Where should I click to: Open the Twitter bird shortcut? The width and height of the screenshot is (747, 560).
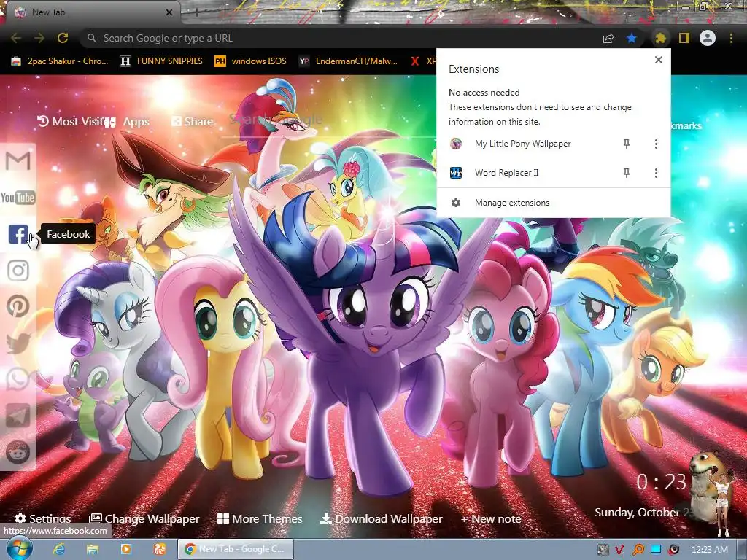[x=18, y=343]
